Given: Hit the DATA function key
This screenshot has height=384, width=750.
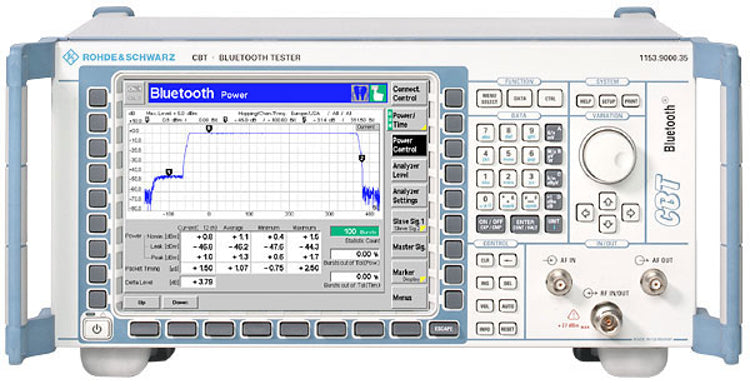Looking at the screenshot, I should (x=519, y=98).
